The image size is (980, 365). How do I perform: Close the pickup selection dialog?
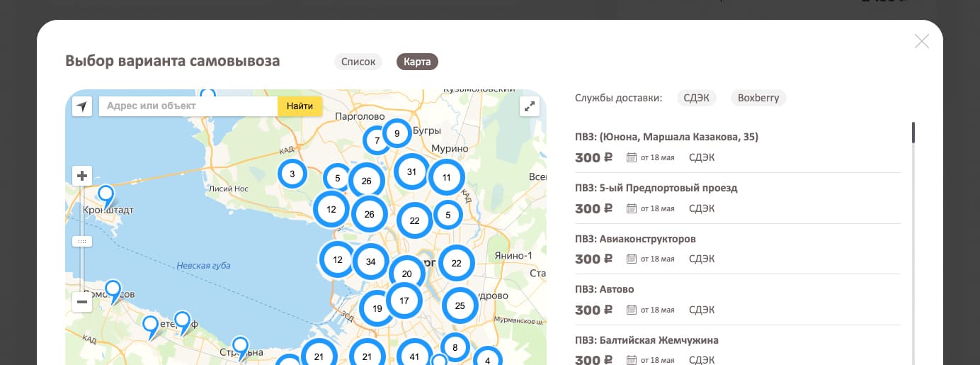921,41
